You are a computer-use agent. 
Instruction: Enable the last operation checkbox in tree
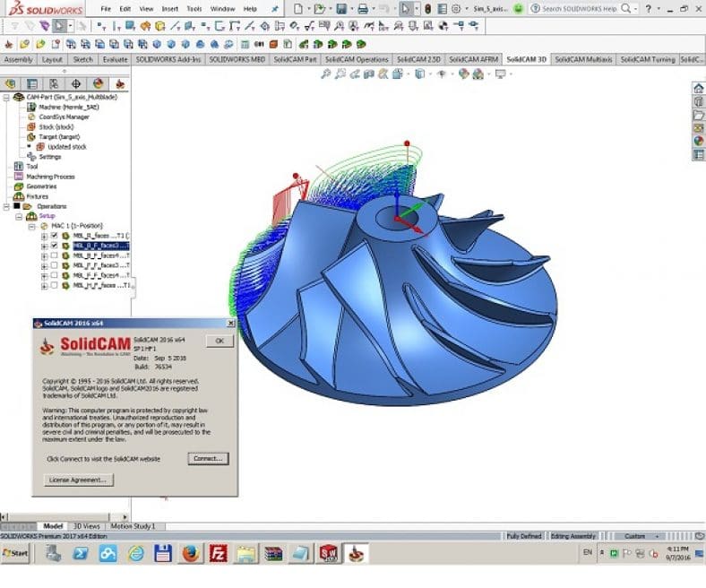[x=55, y=285]
